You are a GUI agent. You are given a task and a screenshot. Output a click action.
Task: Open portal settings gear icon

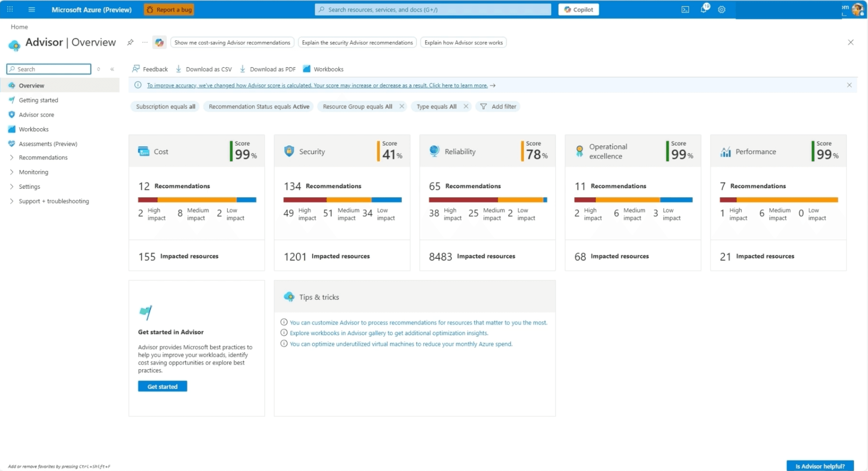722,9
